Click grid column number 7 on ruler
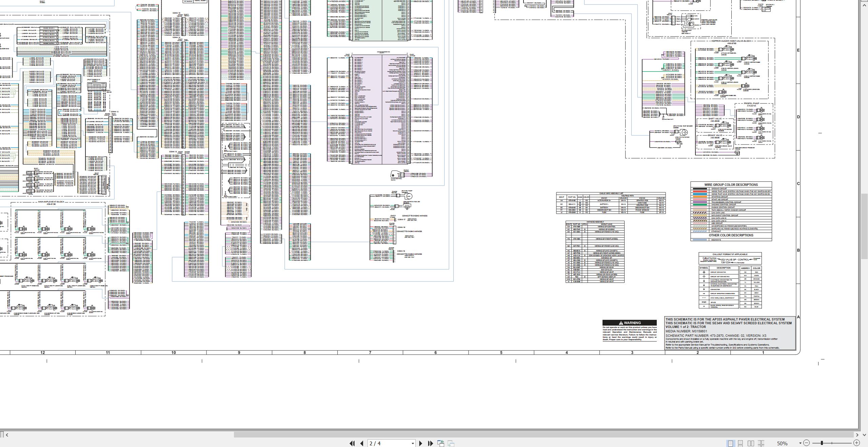 [x=370, y=353]
